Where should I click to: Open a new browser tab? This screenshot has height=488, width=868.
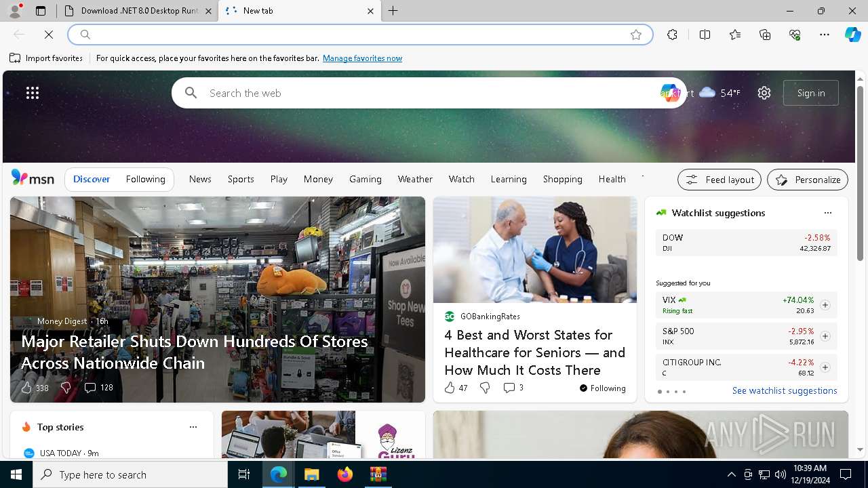coord(393,11)
